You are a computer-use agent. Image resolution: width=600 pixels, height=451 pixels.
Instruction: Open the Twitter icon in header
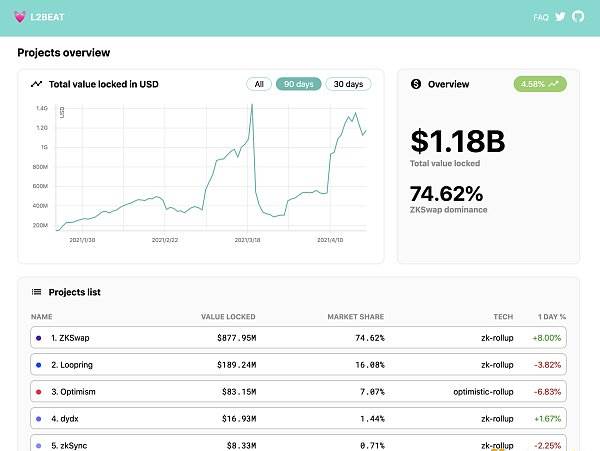pos(560,17)
